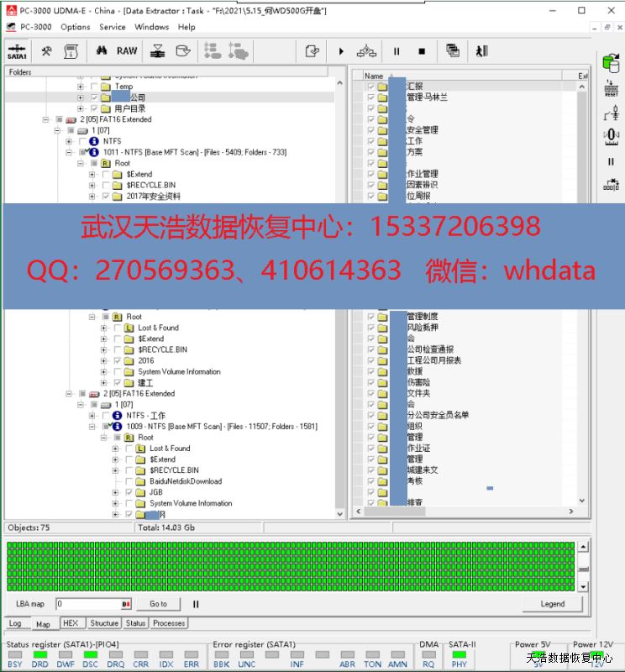Select the RAW recovery toolbar button
Screen dimensions: 625x672
pos(127,51)
